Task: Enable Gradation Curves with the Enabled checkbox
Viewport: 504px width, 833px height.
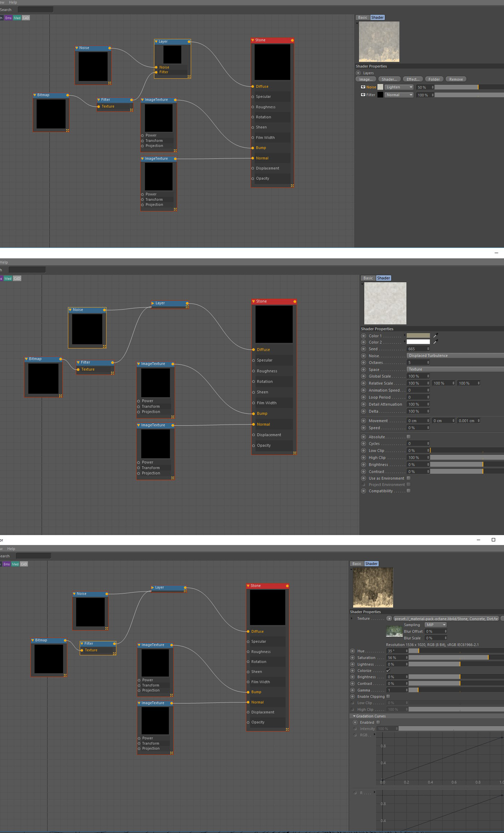Action: point(378,722)
